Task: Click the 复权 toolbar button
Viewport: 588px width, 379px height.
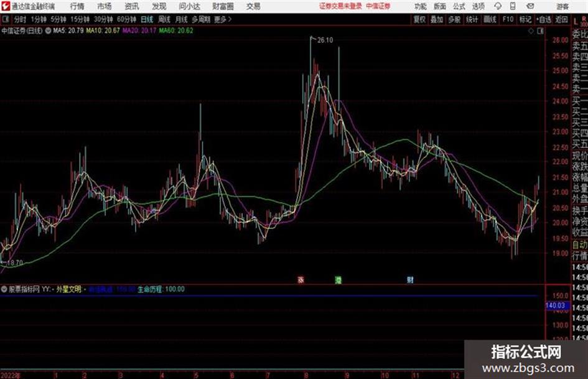Action: click(419, 19)
